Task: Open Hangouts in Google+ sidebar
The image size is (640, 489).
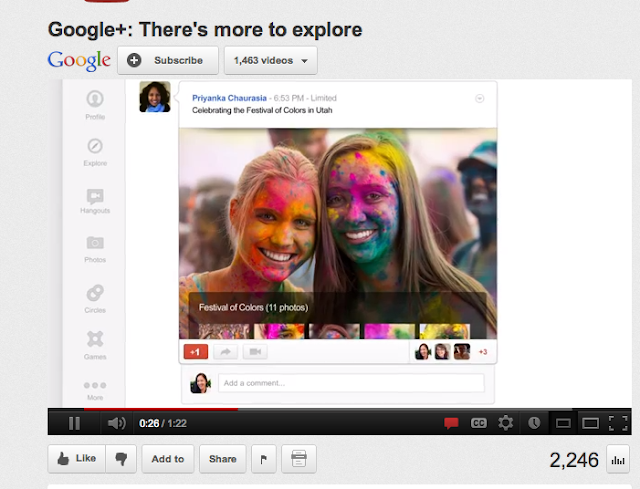Action: coord(95,201)
